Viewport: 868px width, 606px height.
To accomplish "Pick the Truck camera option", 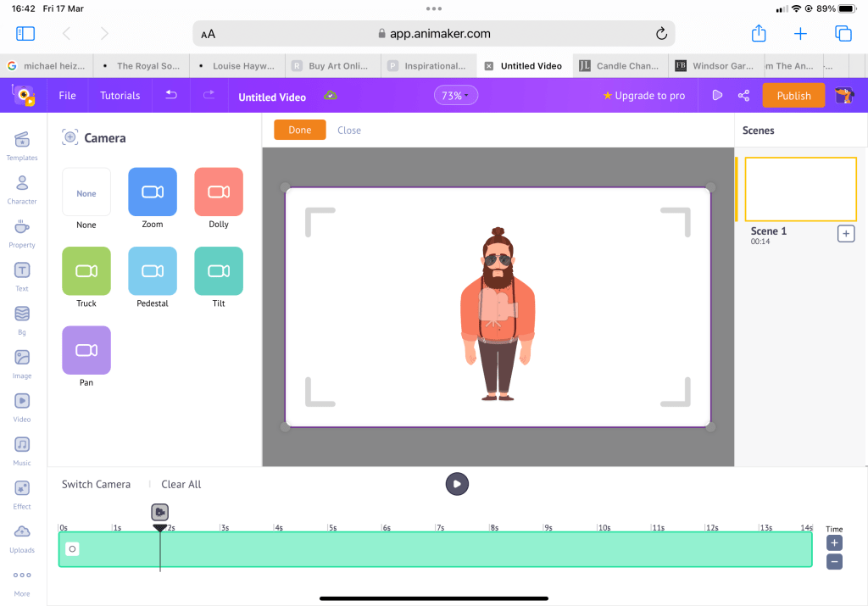I will click(86, 271).
